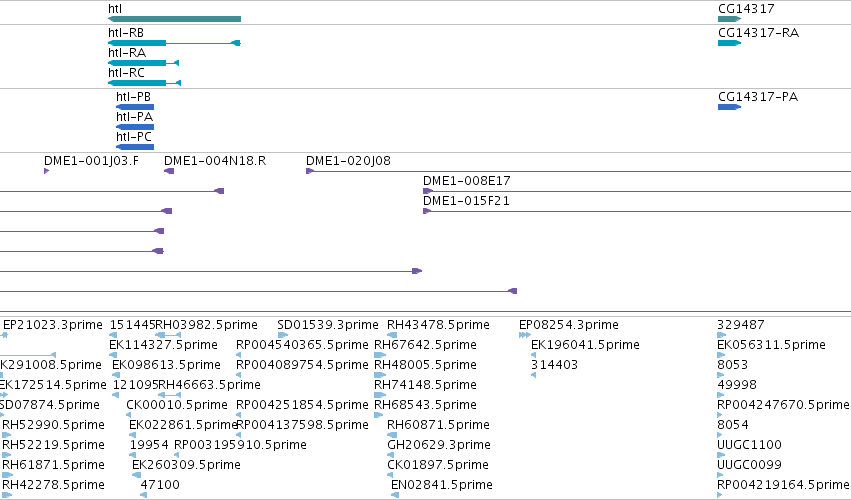This screenshot has height=500, width=851.
Task: Pick EST GH20629.3prime
Action: (x=439, y=445)
